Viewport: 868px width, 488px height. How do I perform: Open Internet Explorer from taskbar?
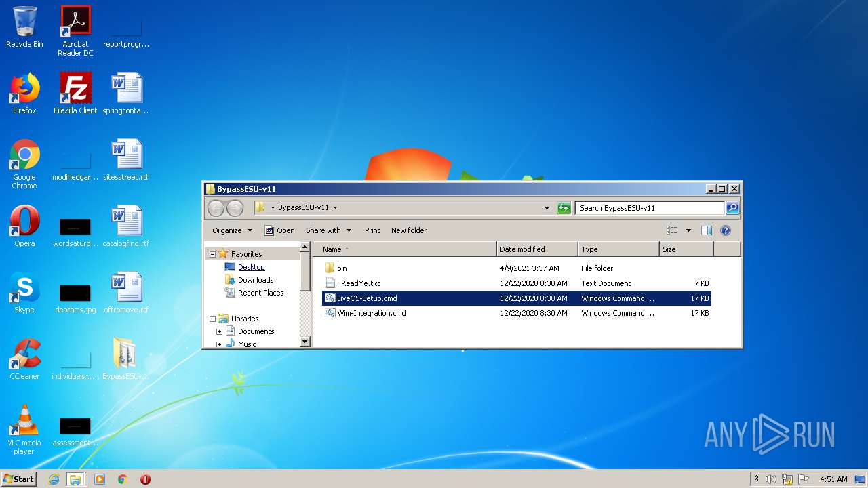coord(54,479)
